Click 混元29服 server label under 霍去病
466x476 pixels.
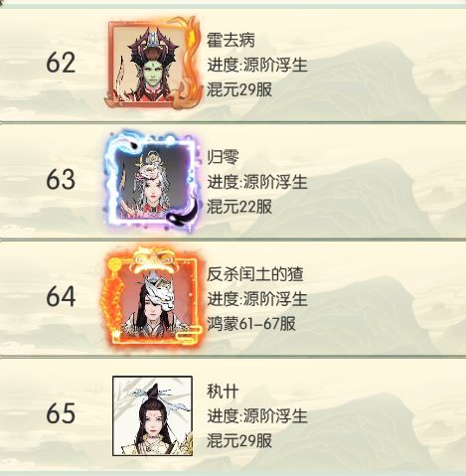pyautogui.click(x=239, y=89)
